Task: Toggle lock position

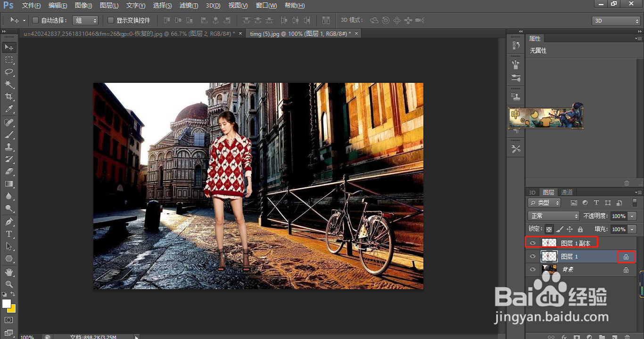Action: pos(570,229)
